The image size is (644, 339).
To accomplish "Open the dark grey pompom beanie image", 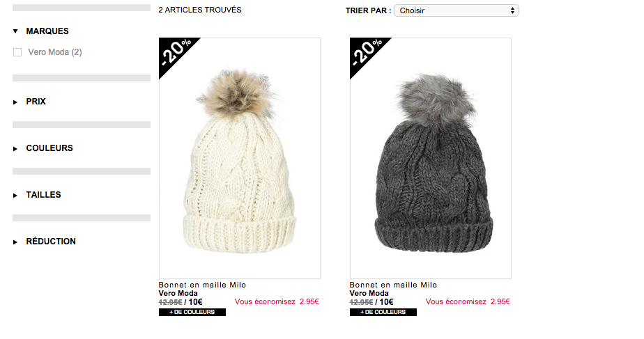I will pos(431,159).
